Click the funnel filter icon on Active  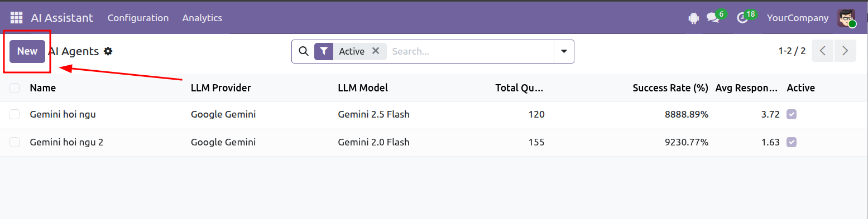coord(324,51)
